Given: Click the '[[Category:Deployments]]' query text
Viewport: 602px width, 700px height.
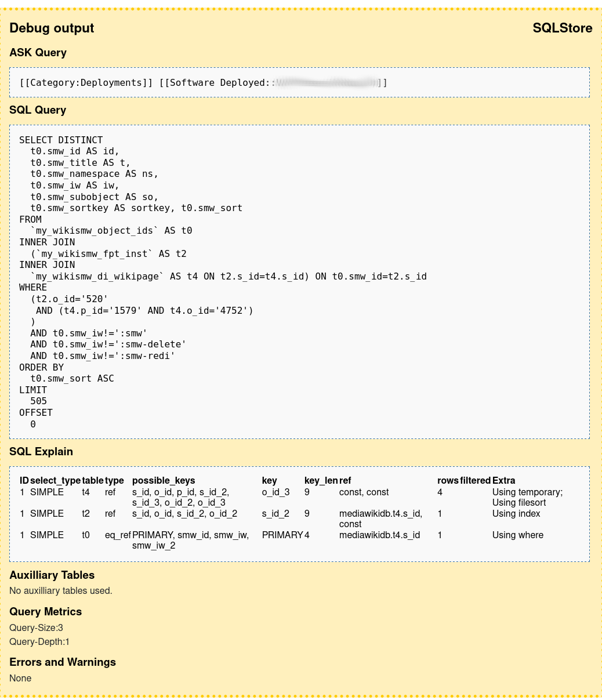Looking at the screenshot, I should 86,83.
